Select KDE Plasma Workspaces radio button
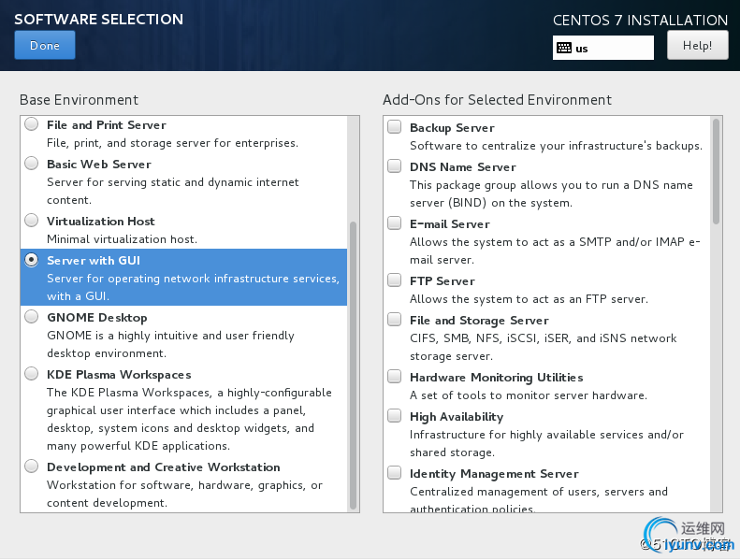The height and width of the screenshot is (560, 740). click(32, 374)
